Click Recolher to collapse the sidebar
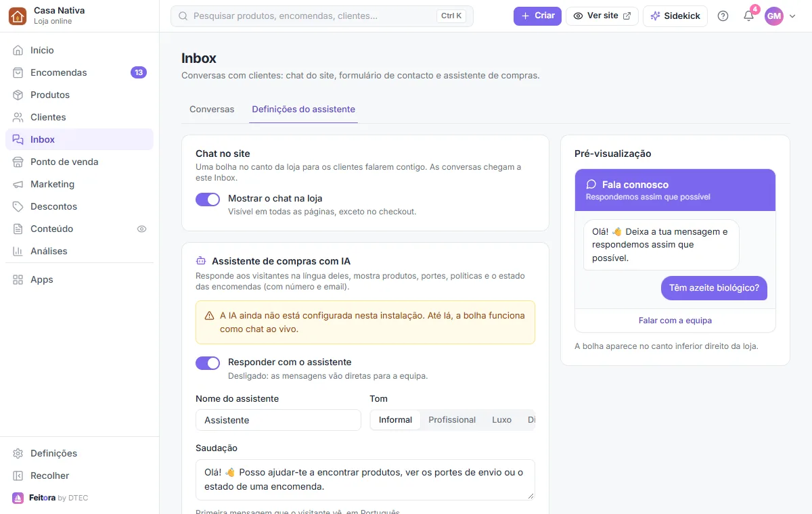 79,475
